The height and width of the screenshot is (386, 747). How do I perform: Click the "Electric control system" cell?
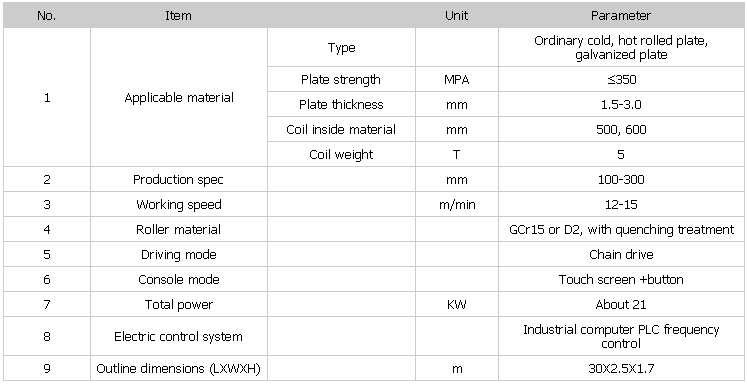[179, 336]
